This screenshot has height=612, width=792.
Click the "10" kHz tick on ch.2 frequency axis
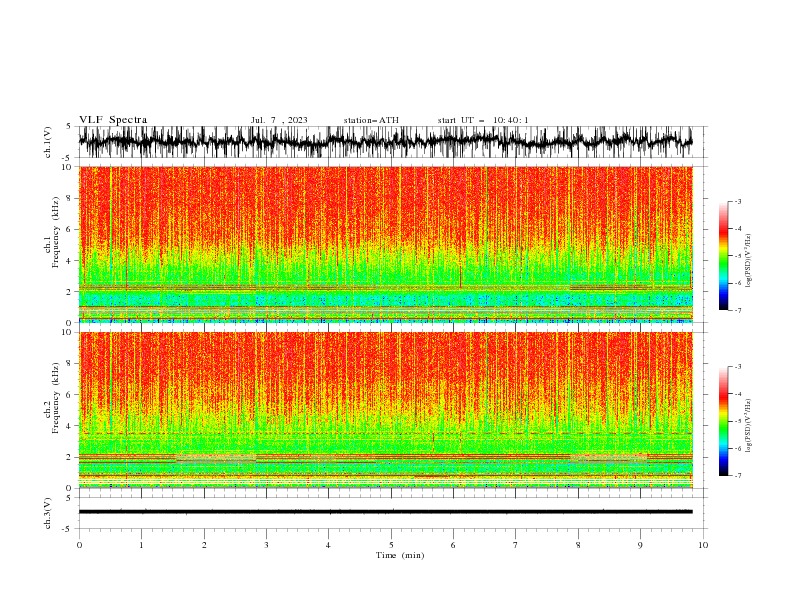click(67, 332)
